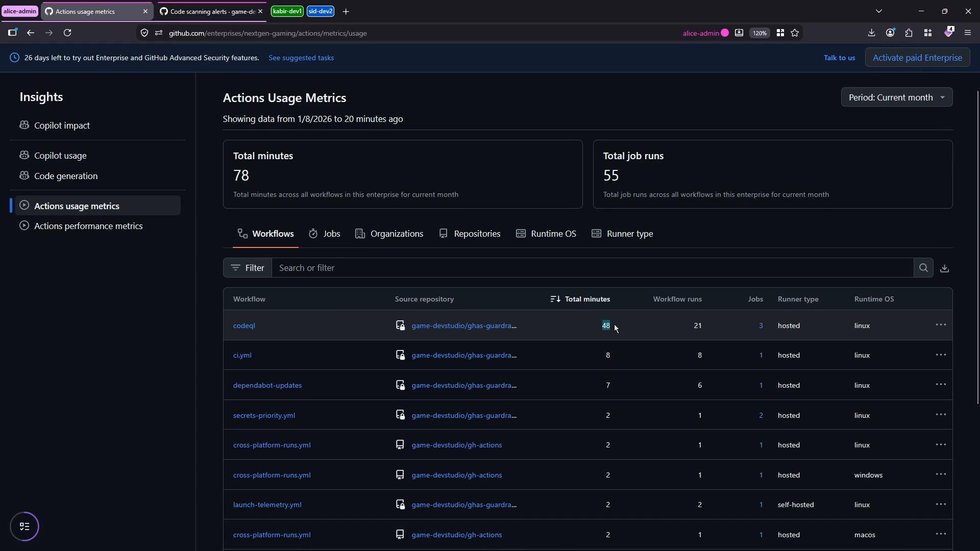The width and height of the screenshot is (980, 551).
Task: Click the Workflow runs column header
Action: pyautogui.click(x=677, y=299)
